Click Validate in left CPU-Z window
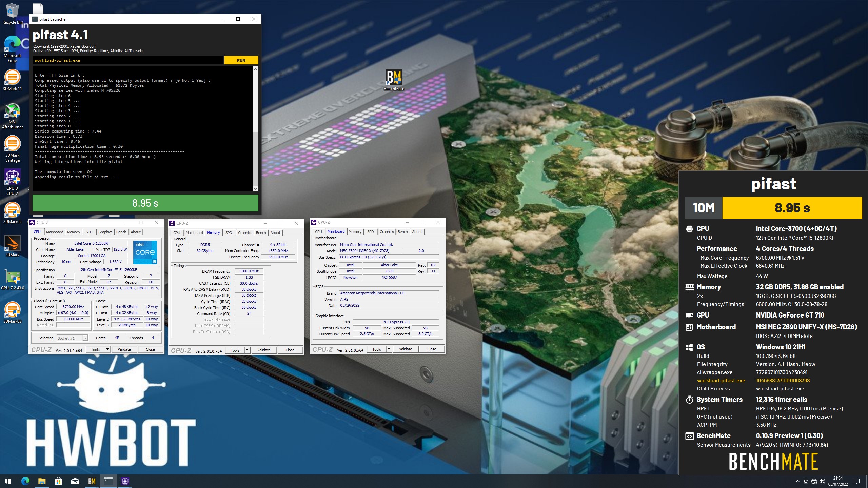The height and width of the screenshot is (488, 868). coord(124,349)
